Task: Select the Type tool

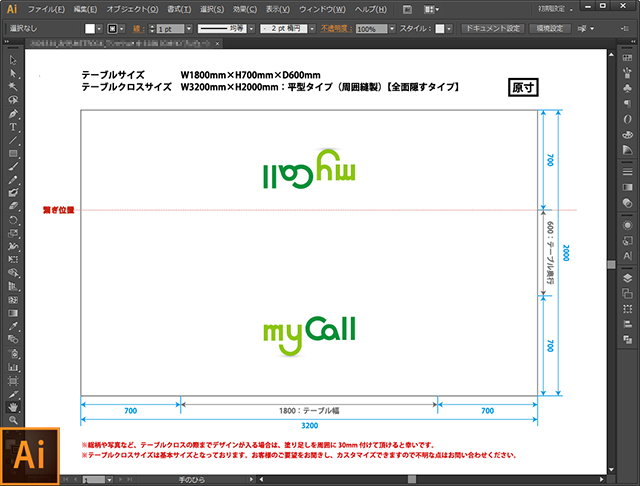Action: pyautogui.click(x=13, y=127)
